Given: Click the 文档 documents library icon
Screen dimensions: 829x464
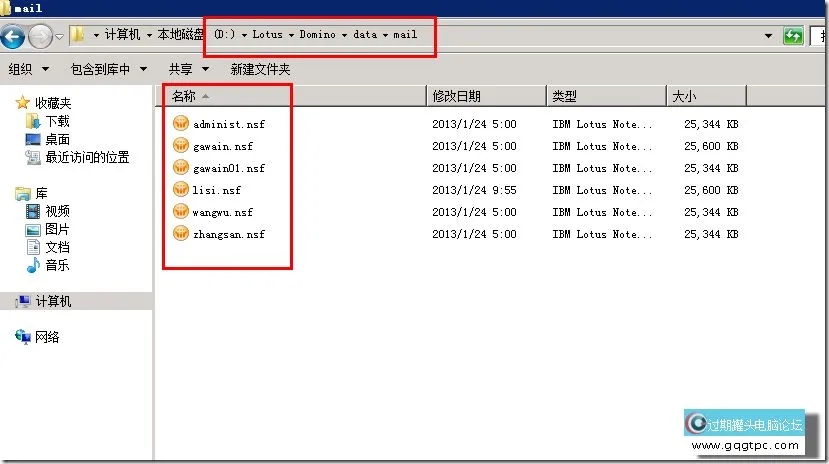Looking at the screenshot, I should click(x=33, y=247).
